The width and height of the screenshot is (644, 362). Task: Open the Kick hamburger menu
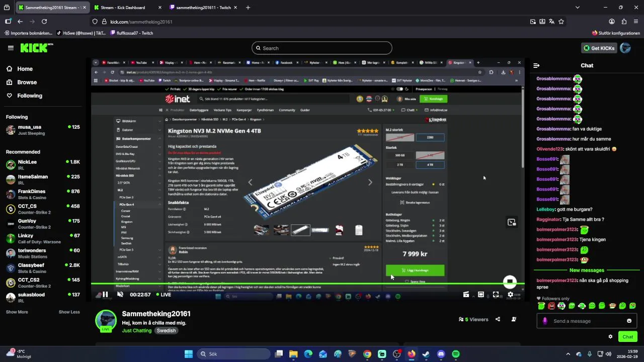(11, 48)
